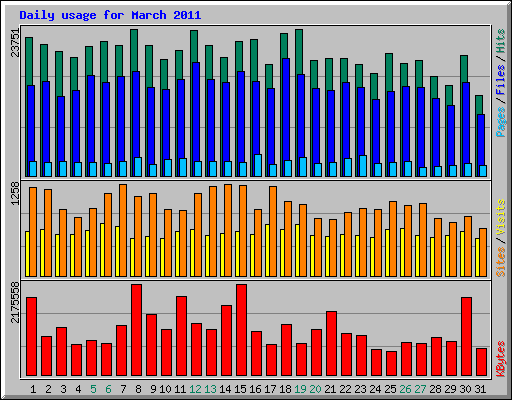The image size is (512, 400).
Task: Click weekend day 13 label
Action: (x=210, y=389)
